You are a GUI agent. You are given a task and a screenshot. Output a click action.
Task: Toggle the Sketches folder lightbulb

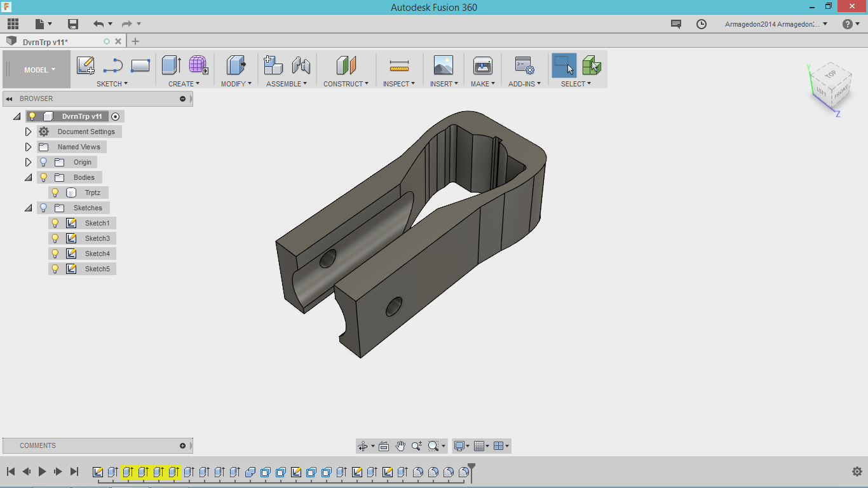tap(44, 208)
